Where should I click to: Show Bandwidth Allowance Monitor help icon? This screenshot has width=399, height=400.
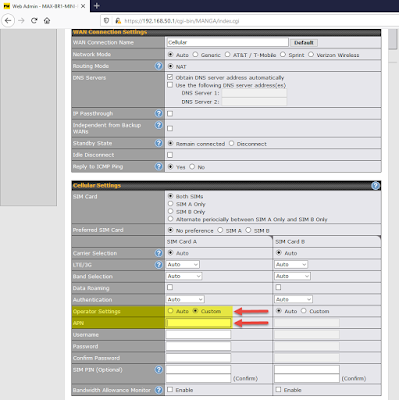pos(159,390)
